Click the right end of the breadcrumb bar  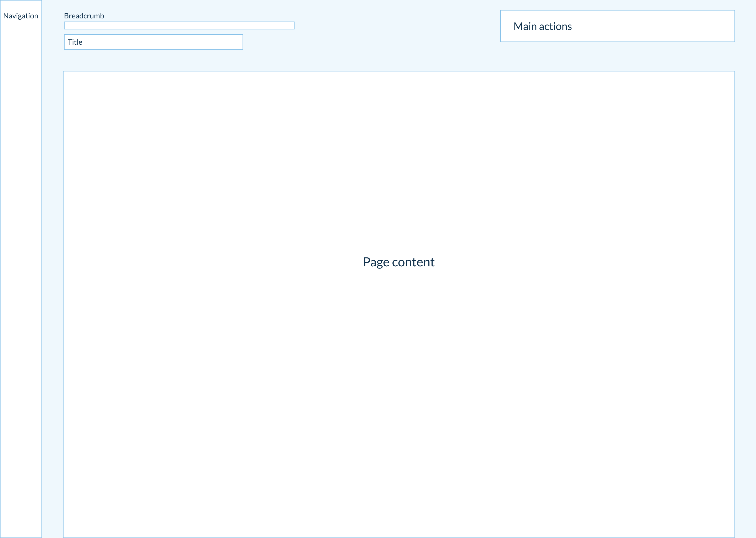[290, 25]
